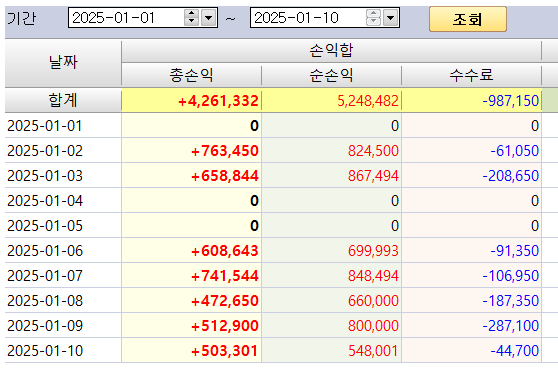Open the end date 2025-01-10 calendar dropdown
The height and width of the screenshot is (371, 558).
click(x=391, y=17)
